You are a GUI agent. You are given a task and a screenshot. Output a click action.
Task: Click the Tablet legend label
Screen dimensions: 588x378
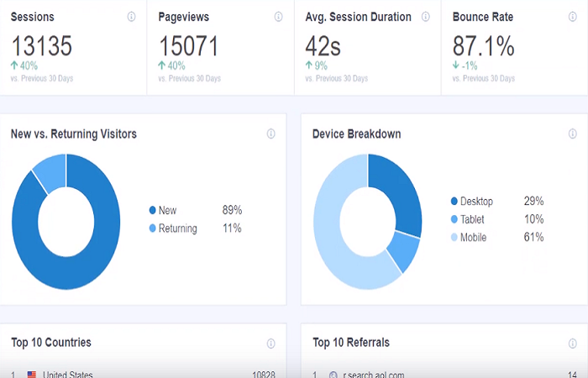click(x=472, y=219)
